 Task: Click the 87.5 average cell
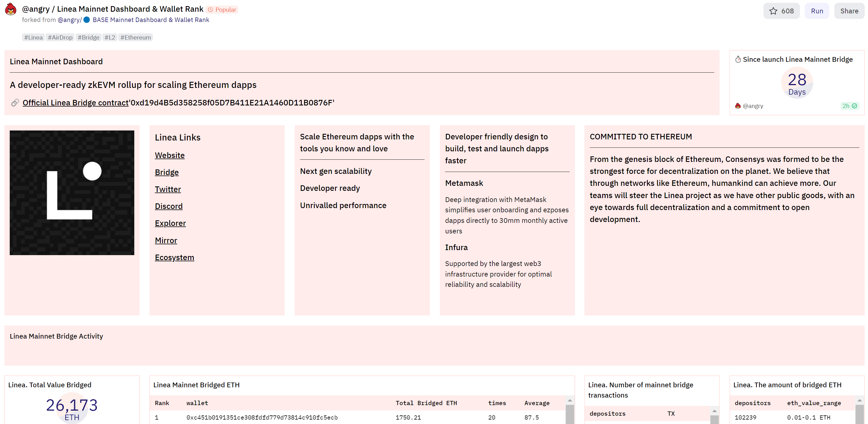[531, 418]
